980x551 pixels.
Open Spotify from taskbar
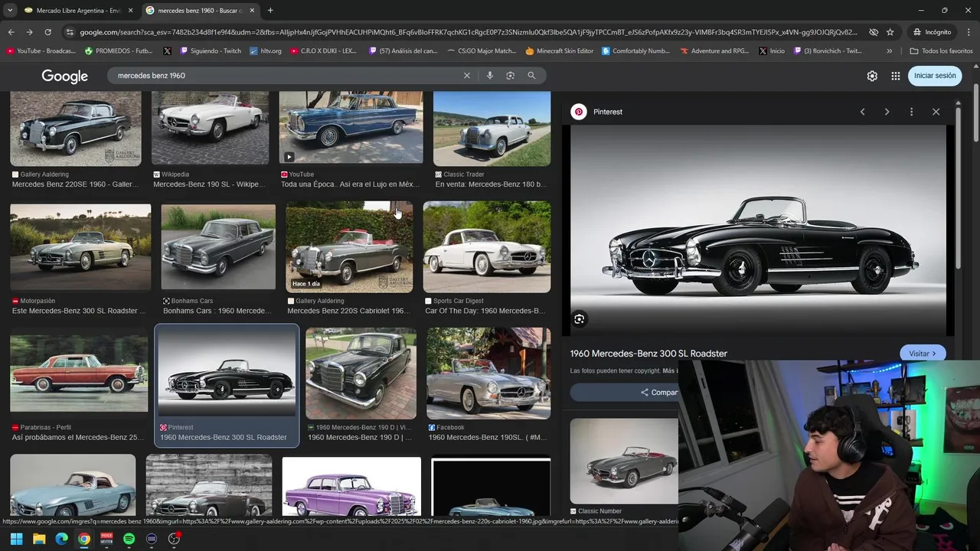(x=129, y=539)
